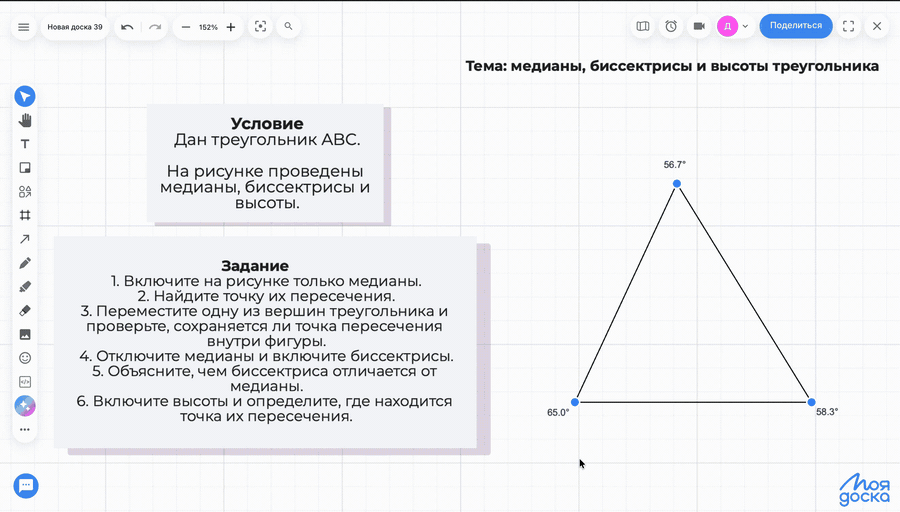Open the shapes tool
This screenshot has width=900, height=512.
tap(25, 192)
